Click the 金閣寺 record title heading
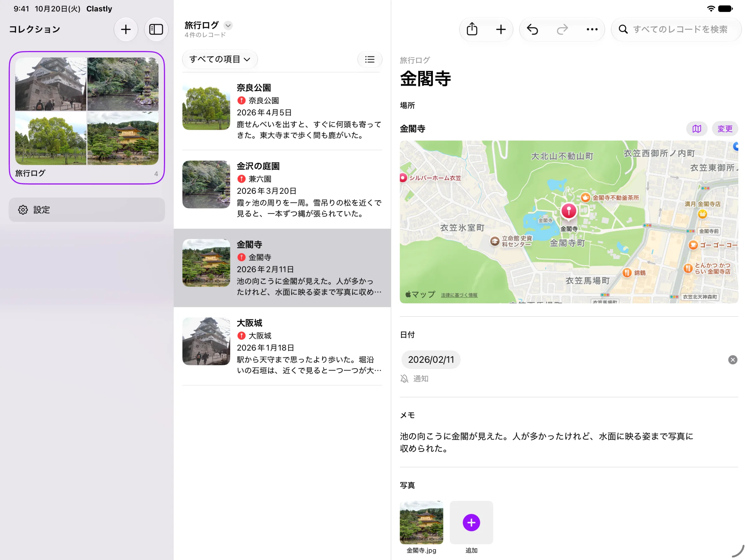This screenshot has width=747, height=560. (425, 79)
